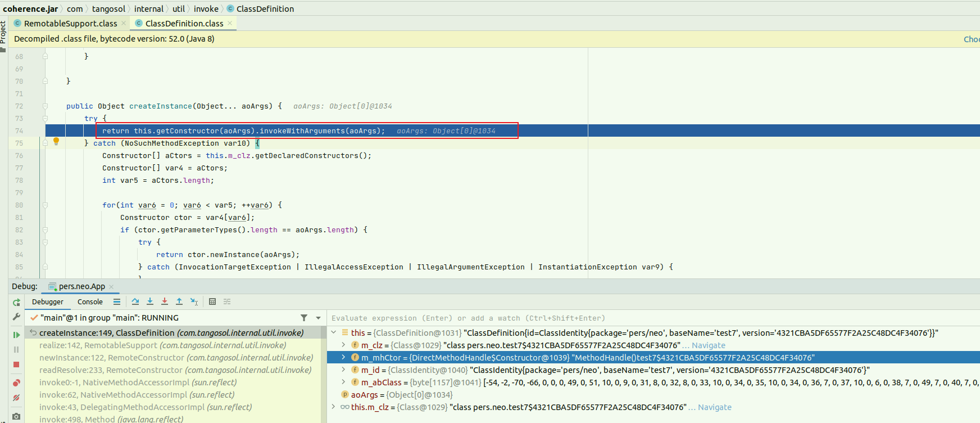
Task: Click the invoke breadcrumb item
Action: click(x=206, y=9)
